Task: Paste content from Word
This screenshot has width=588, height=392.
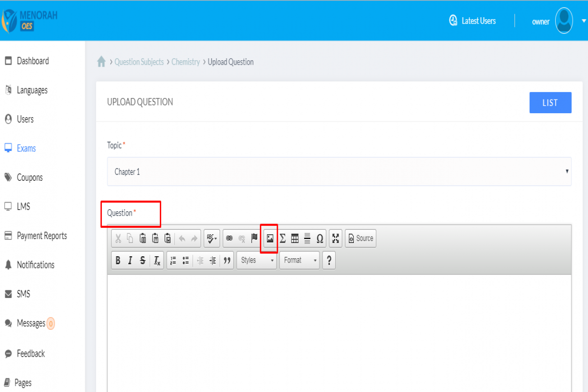Action: 168,239
